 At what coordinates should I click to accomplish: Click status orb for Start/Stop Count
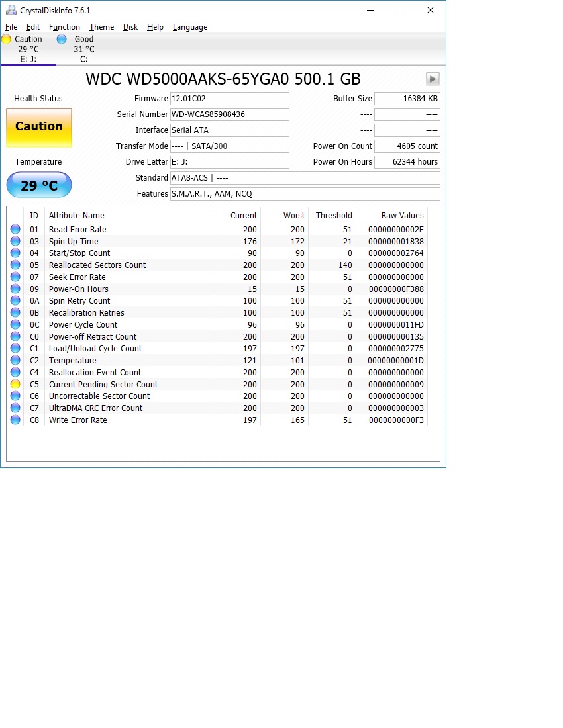click(15, 253)
